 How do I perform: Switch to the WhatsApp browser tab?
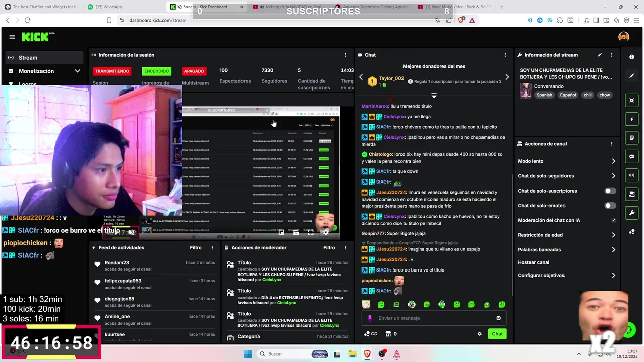124,7
